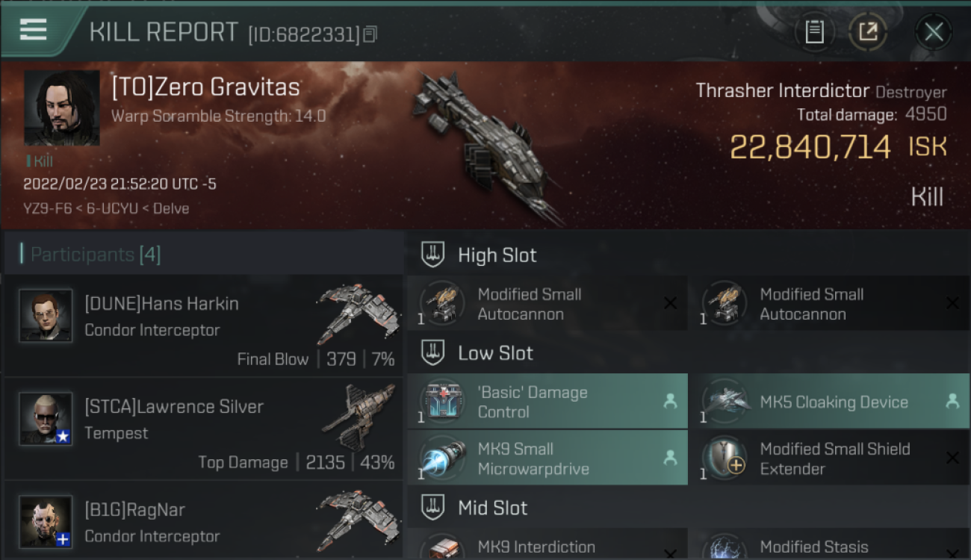Select the MK9 Small Microwarpdrive icon

tap(443, 458)
